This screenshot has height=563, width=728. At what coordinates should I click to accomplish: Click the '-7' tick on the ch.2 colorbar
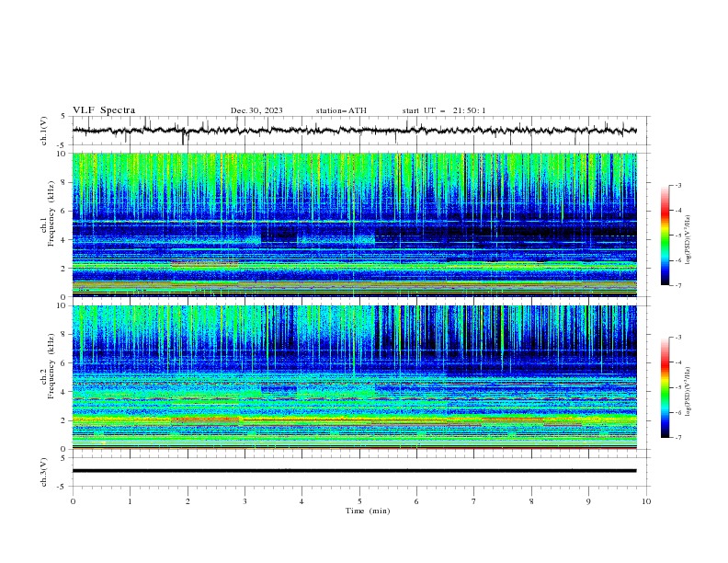tap(678, 438)
